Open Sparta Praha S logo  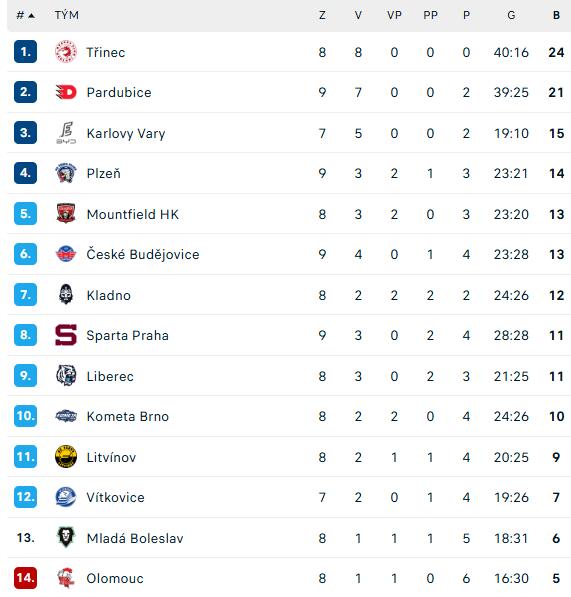point(65,335)
